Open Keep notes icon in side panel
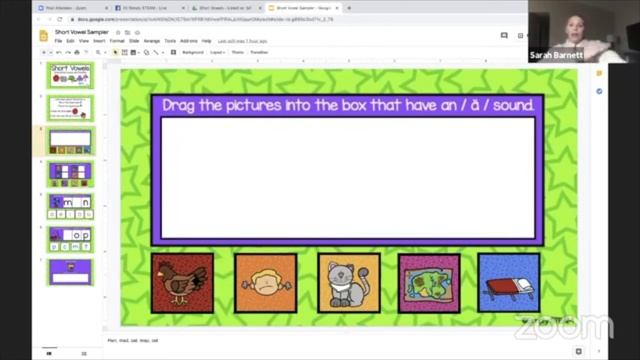Image resolution: width=640 pixels, height=360 pixels. tap(599, 73)
